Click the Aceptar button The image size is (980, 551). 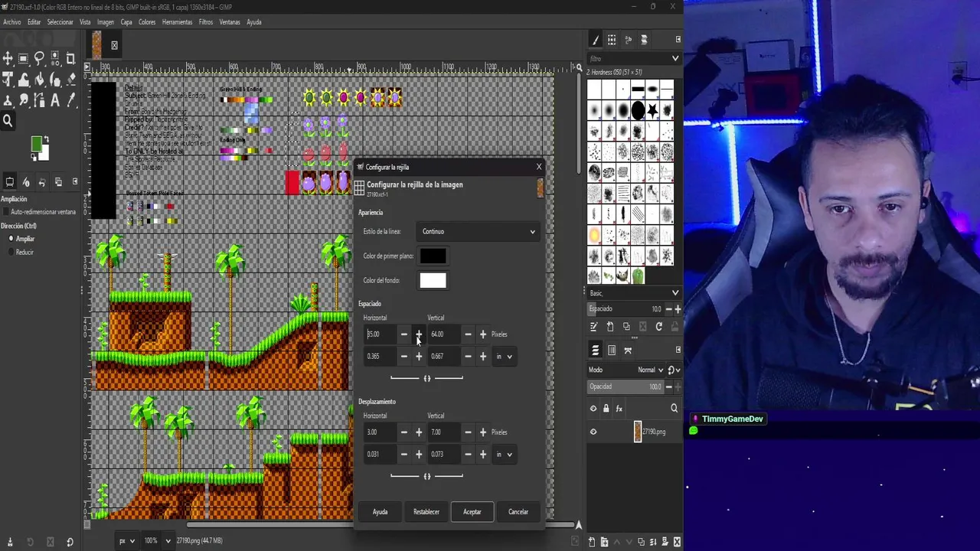pyautogui.click(x=472, y=512)
